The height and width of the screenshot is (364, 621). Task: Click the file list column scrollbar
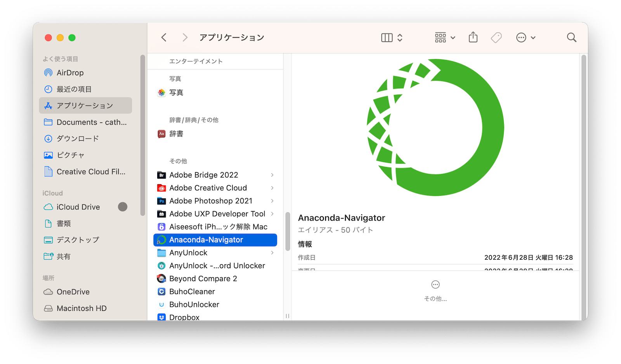click(x=288, y=231)
